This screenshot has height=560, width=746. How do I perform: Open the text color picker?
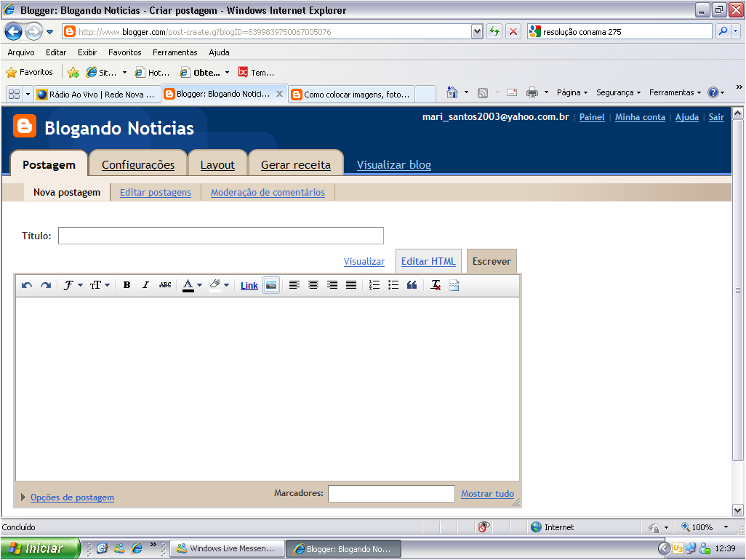[x=188, y=284]
